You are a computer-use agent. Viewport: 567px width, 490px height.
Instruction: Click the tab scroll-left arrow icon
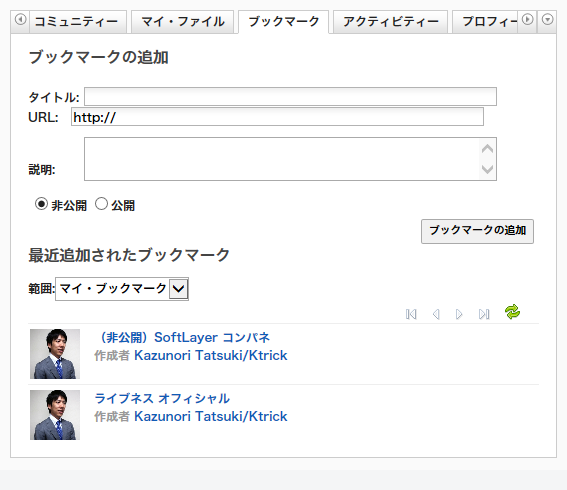[x=20, y=19]
